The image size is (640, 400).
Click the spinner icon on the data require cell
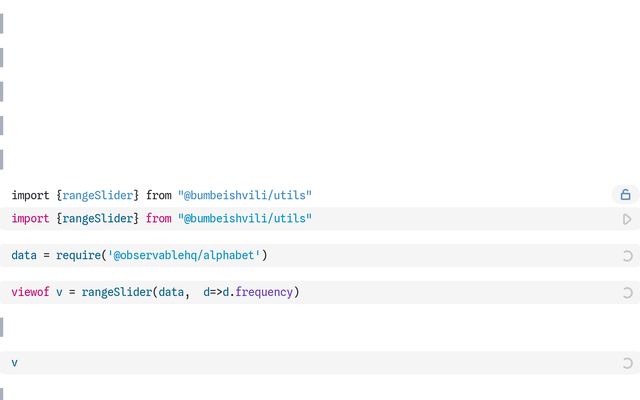(x=627, y=256)
